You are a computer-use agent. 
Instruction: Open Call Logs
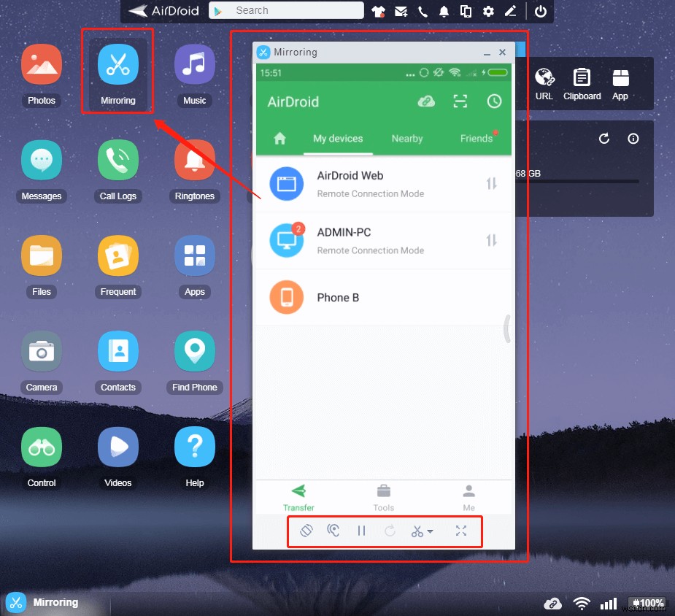(x=117, y=161)
